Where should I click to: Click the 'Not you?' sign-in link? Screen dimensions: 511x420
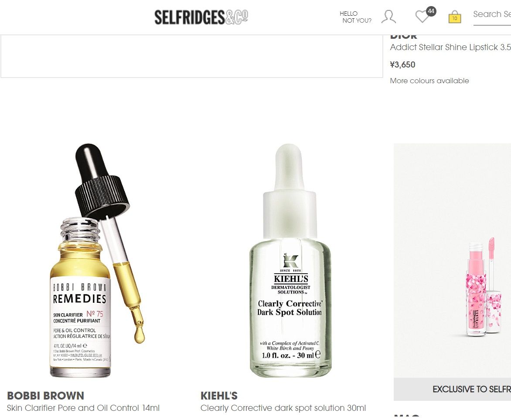coord(357,20)
